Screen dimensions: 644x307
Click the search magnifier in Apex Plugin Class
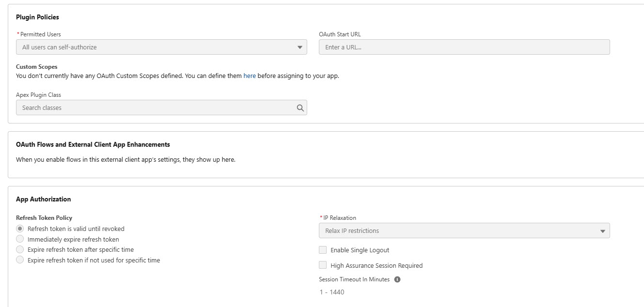(300, 108)
